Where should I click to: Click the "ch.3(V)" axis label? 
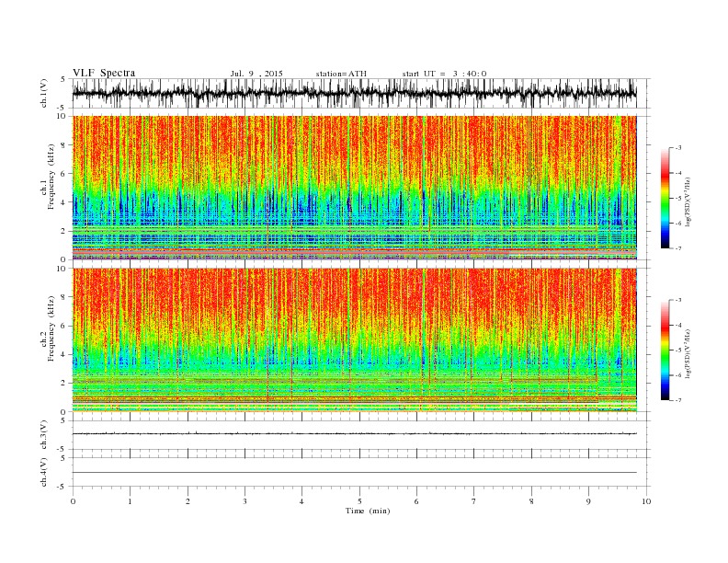click(x=44, y=434)
